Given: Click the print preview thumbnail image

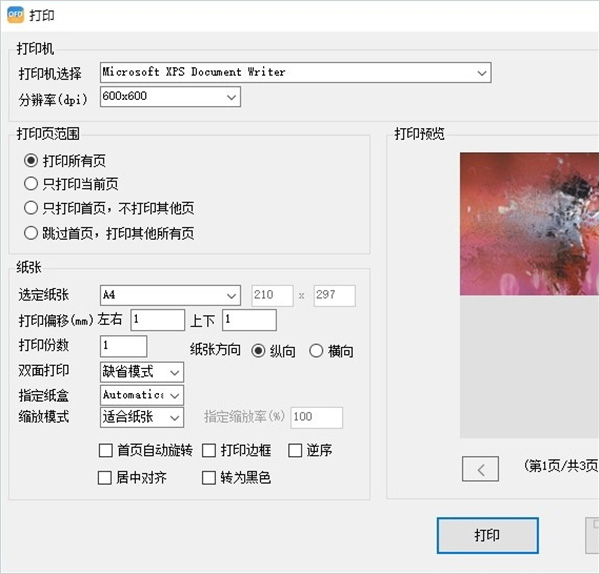Looking at the screenshot, I should (x=530, y=224).
